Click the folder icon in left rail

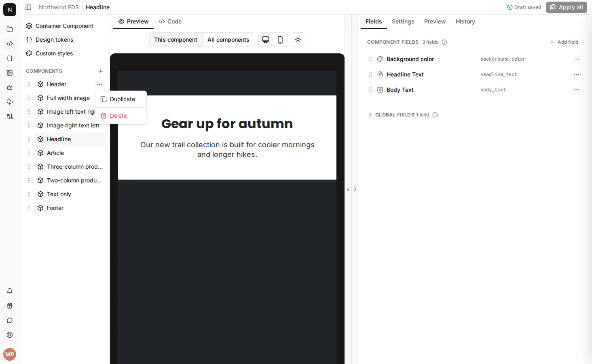[x=10, y=29]
